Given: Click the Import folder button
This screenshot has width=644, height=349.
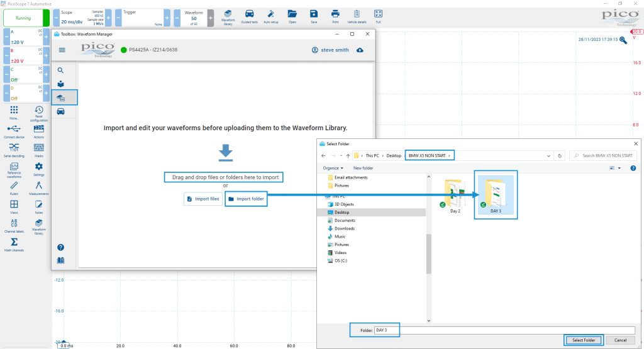Looking at the screenshot, I should (246, 199).
